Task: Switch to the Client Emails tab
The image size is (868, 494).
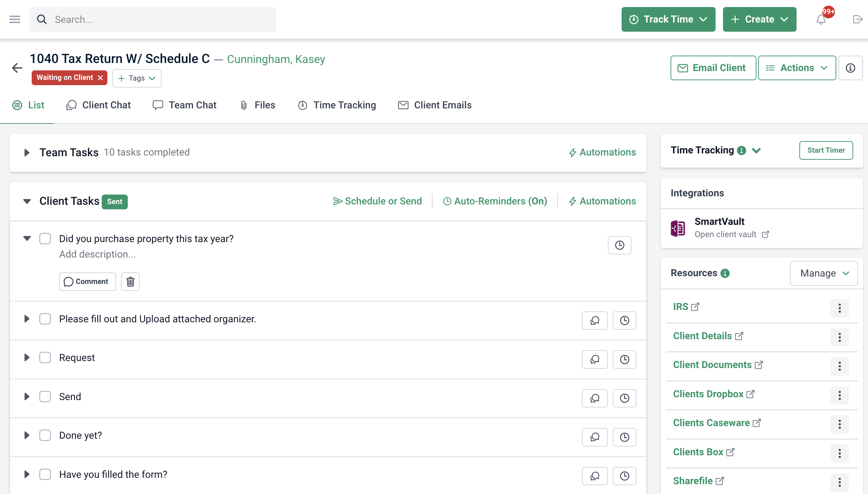Action: coord(435,105)
